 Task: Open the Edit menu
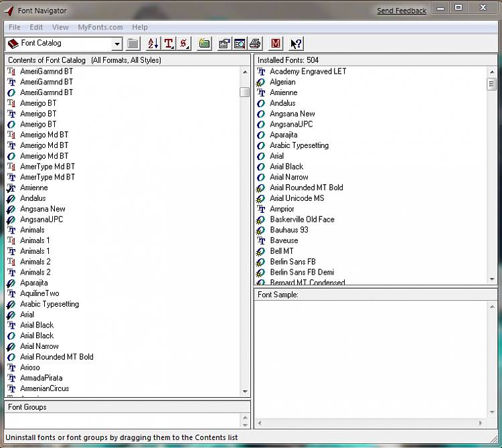click(x=36, y=27)
